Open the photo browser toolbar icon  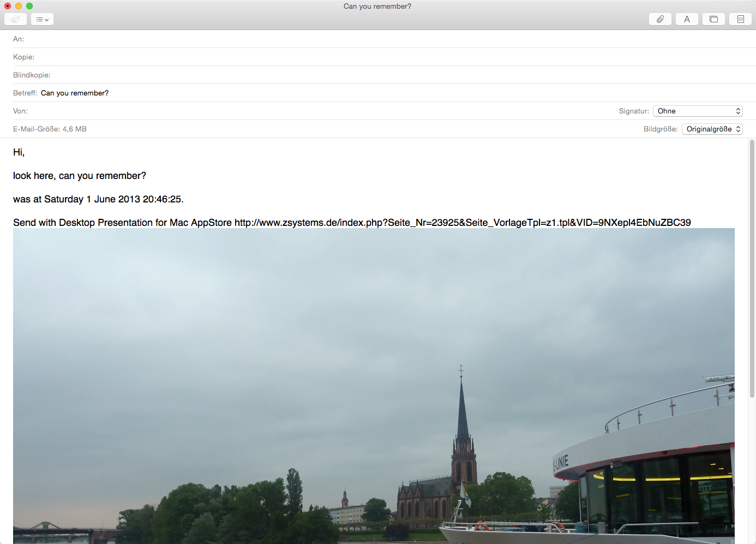pyautogui.click(x=713, y=19)
